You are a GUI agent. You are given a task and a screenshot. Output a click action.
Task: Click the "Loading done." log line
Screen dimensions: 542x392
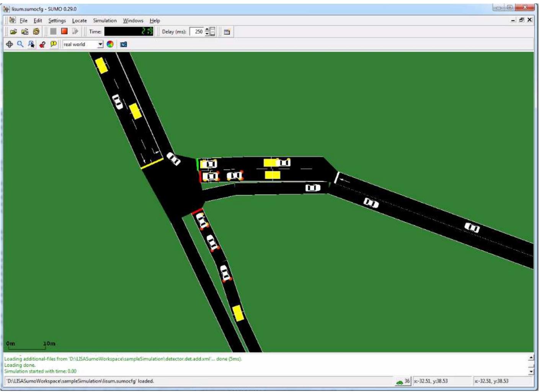click(20, 365)
